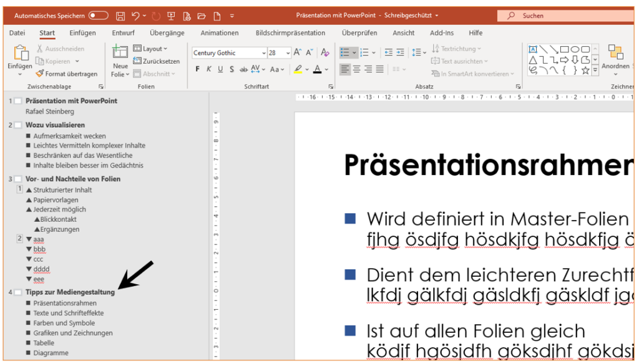639x364 pixels.
Task: Select outline heading Tipps zur Mediengestaltung
Action: [70, 292]
